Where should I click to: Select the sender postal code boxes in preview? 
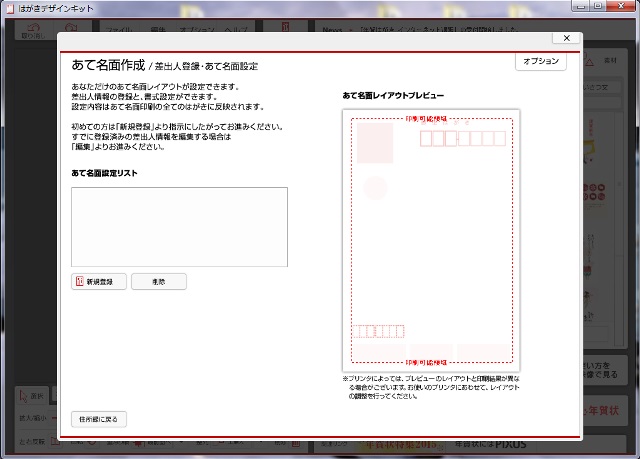pos(380,331)
